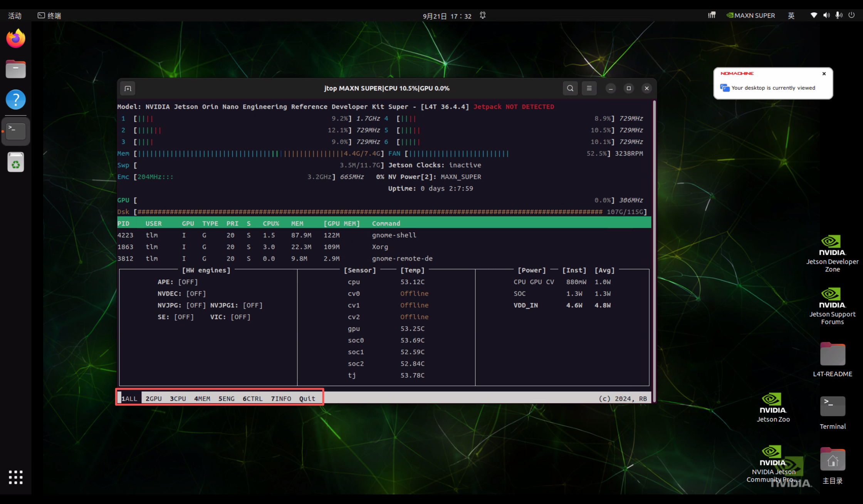Viewport: 863px width, 504px height.
Task: Open the clock and calendar
Action: click(447, 16)
